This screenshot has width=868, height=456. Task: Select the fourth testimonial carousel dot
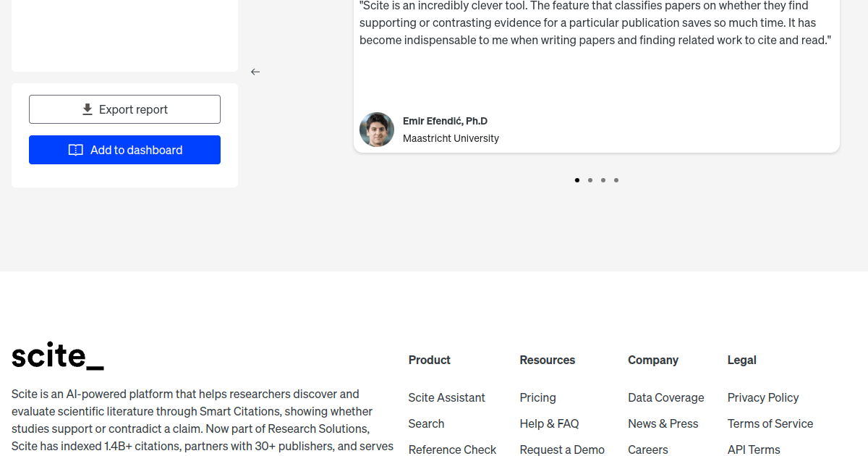pos(616,180)
